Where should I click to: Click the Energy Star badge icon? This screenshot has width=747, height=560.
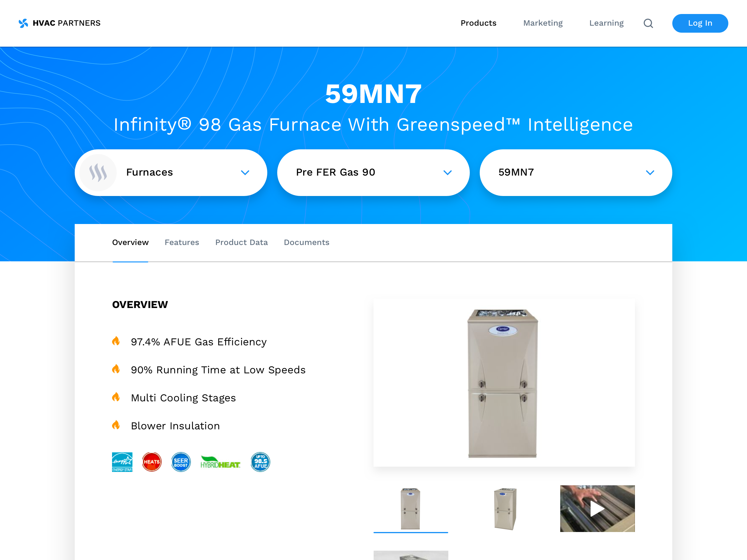[122, 462]
